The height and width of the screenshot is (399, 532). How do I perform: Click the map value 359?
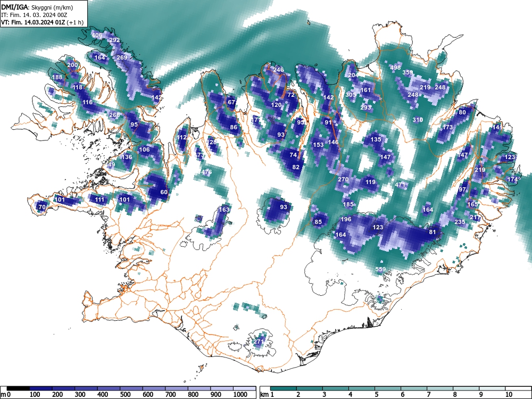[x=408, y=72]
